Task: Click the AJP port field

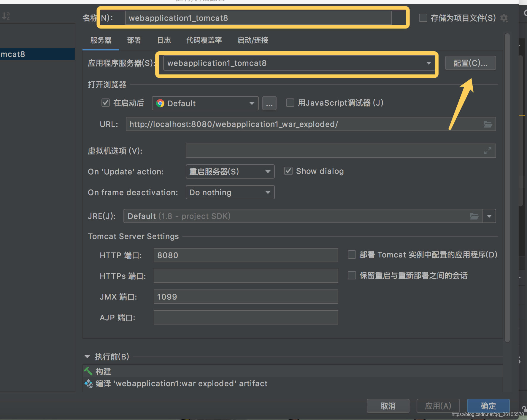Action: tap(246, 317)
